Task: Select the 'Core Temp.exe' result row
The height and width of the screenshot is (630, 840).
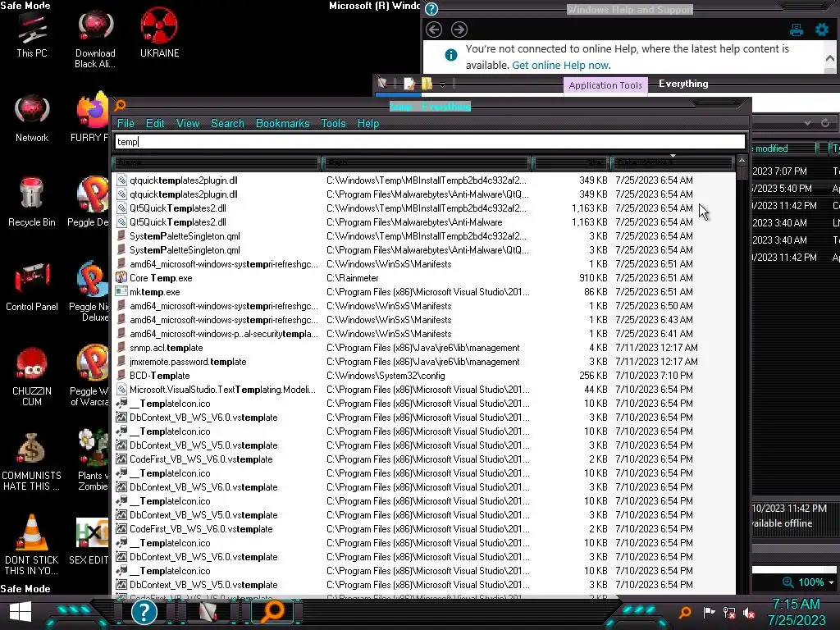Action: 423,278
